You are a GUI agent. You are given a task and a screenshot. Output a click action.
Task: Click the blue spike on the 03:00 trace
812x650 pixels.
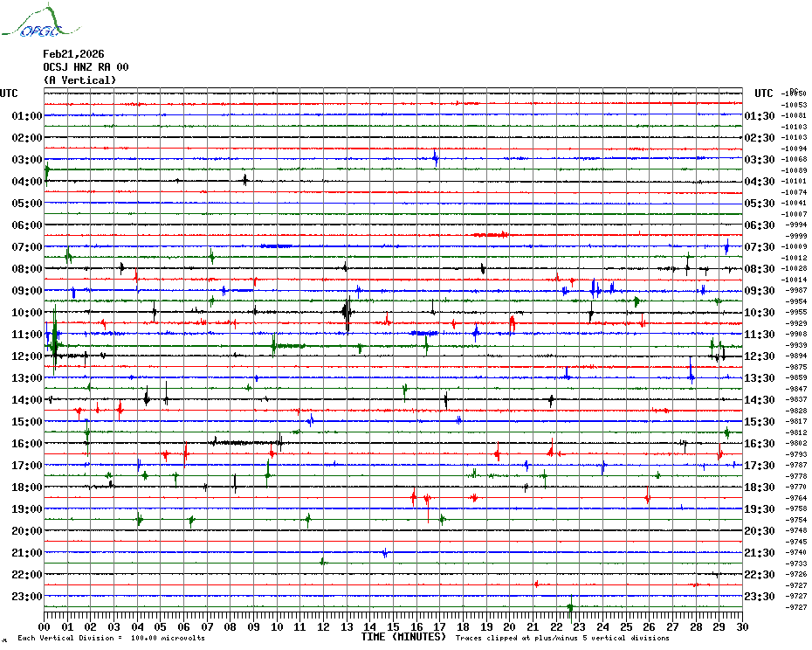click(435, 157)
